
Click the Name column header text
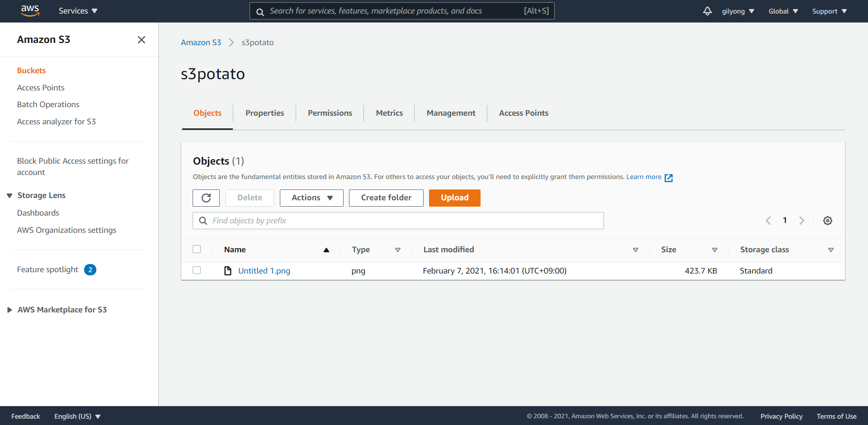(x=235, y=250)
